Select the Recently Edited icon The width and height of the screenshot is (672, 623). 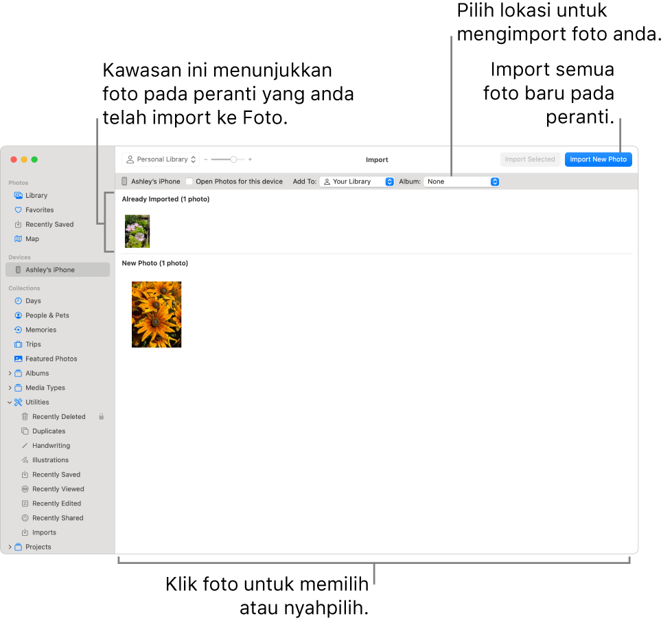pyautogui.click(x=25, y=503)
